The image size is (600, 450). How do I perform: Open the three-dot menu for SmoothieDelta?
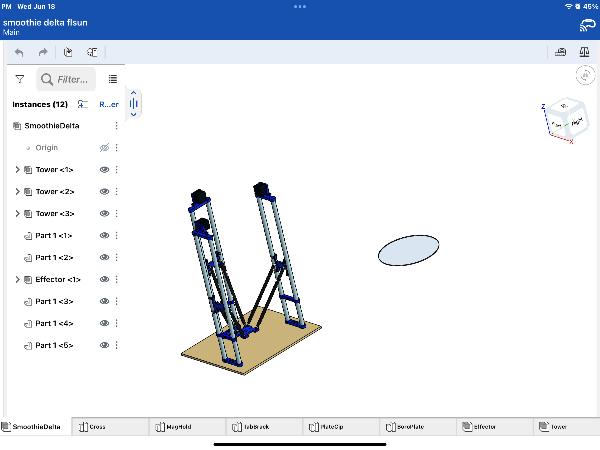(x=117, y=126)
